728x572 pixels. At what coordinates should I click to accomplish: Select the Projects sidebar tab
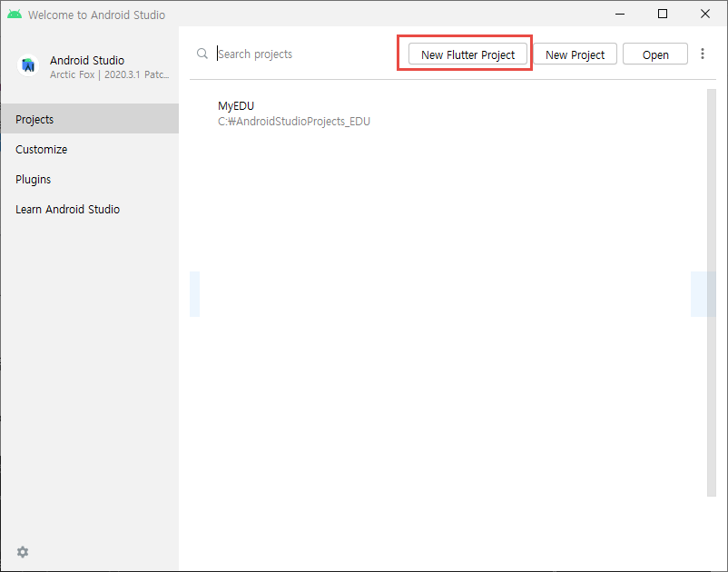(90, 119)
